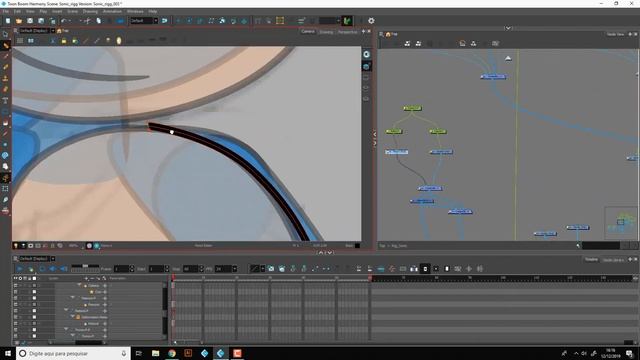The image size is (640, 360).
Task: Toggle the lock column icon in Timeline header
Action: pos(29,278)
